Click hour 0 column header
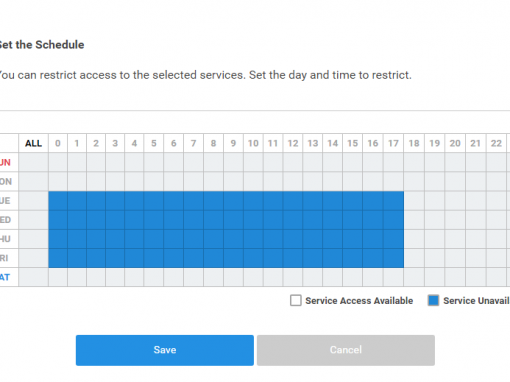Viewport: 510px width, 382px height. [x=58, y=143]
